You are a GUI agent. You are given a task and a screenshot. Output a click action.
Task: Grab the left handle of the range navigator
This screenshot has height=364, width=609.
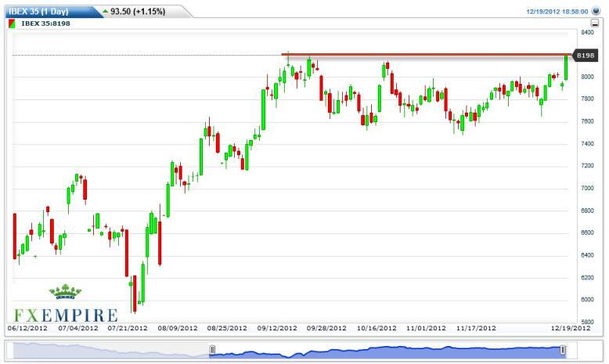[211, 350]
